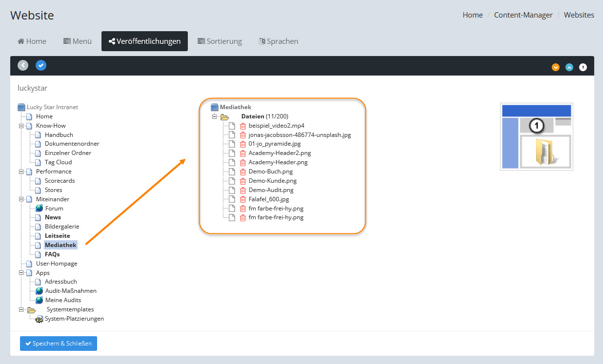Open help via question mark icon
603x364 pixels.
[583, 67]
